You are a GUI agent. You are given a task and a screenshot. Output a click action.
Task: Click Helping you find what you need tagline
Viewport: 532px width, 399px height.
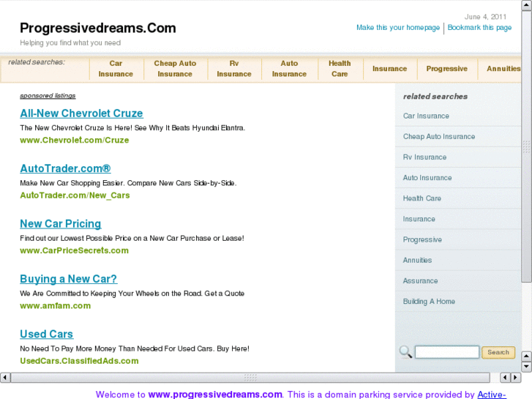[70, 42]
